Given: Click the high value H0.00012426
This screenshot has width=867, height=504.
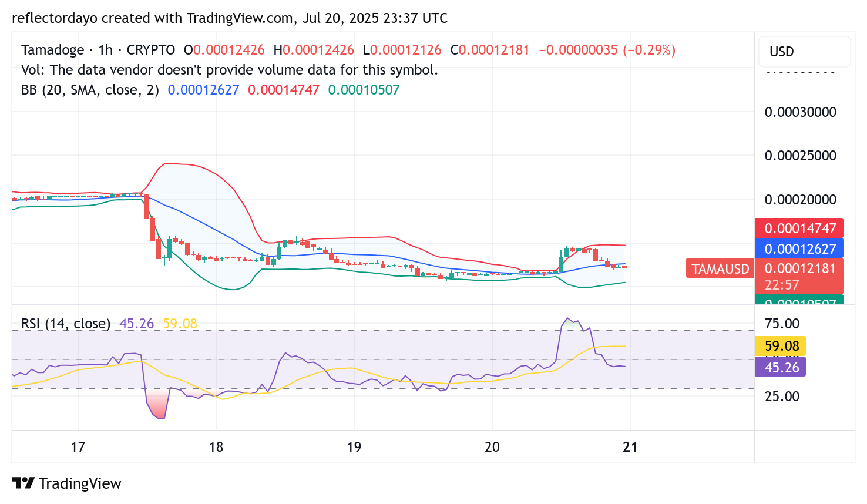Looking at the screenshot, I should pyautogui.click(x=314, y=50).
